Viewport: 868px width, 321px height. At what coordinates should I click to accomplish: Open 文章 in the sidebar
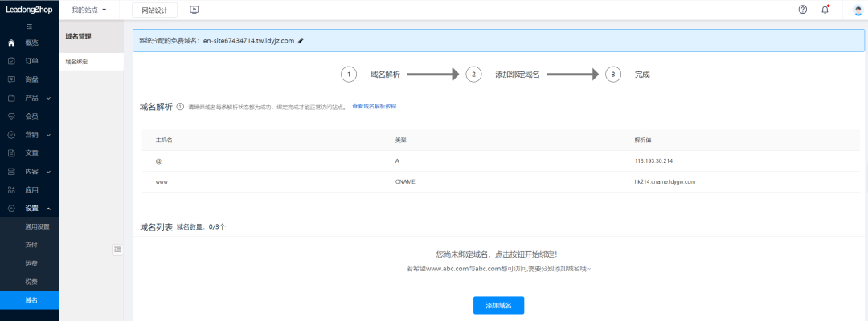coord(31,153)
